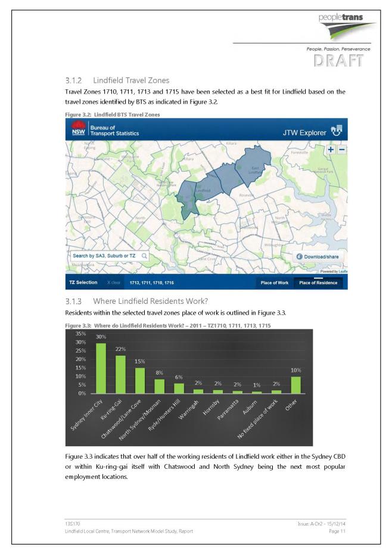Click the Lindfield Local Centre report footer title
This screenshot has height=554, width=392.
tap(129, 531)
